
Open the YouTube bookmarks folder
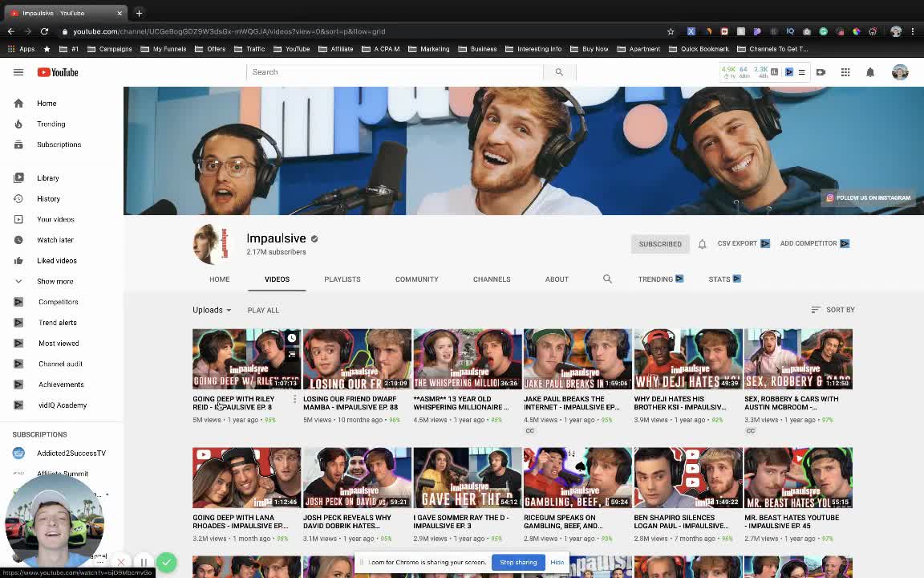[291, 49]
